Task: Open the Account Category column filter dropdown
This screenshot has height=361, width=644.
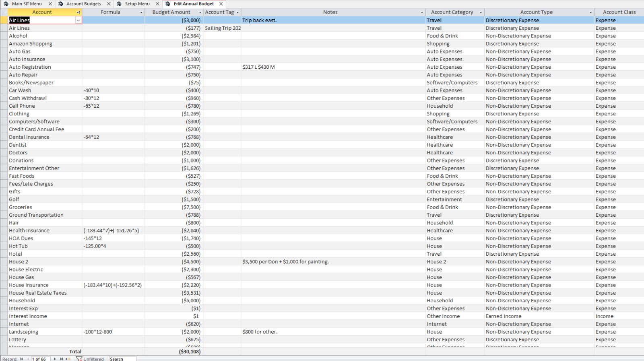Action: [x=481, y=12]
